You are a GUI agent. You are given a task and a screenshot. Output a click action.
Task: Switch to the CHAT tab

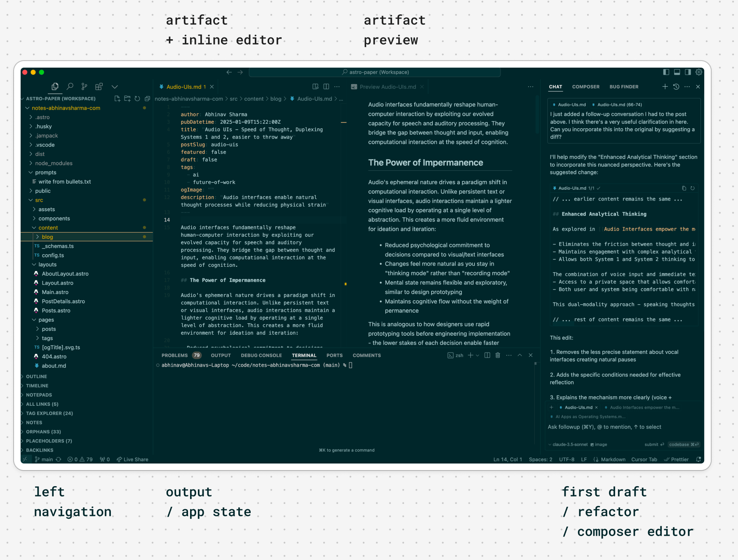pos(555,87)
